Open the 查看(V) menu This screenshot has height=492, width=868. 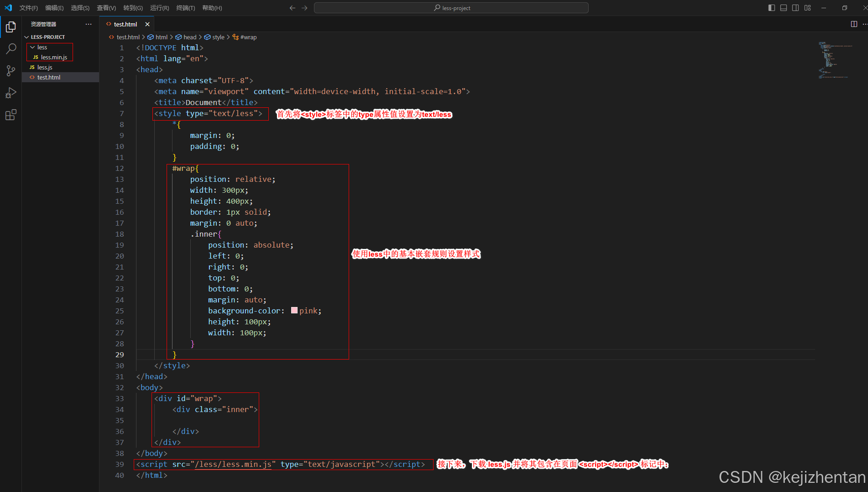coord(106,8)
